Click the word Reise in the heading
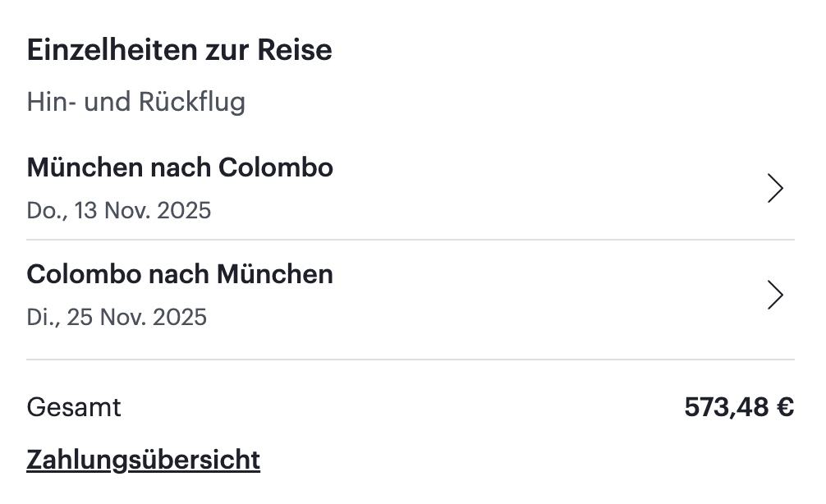The image size is (826, 504). (x=295, y=50)
